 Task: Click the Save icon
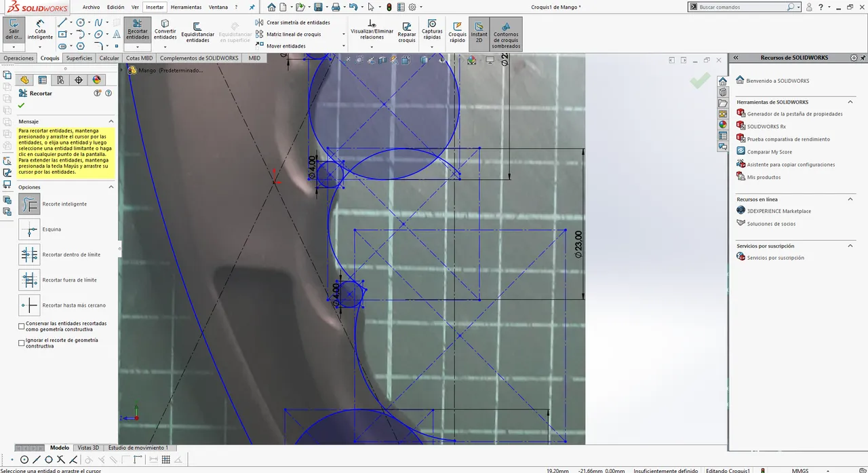[x=317, y=7]
